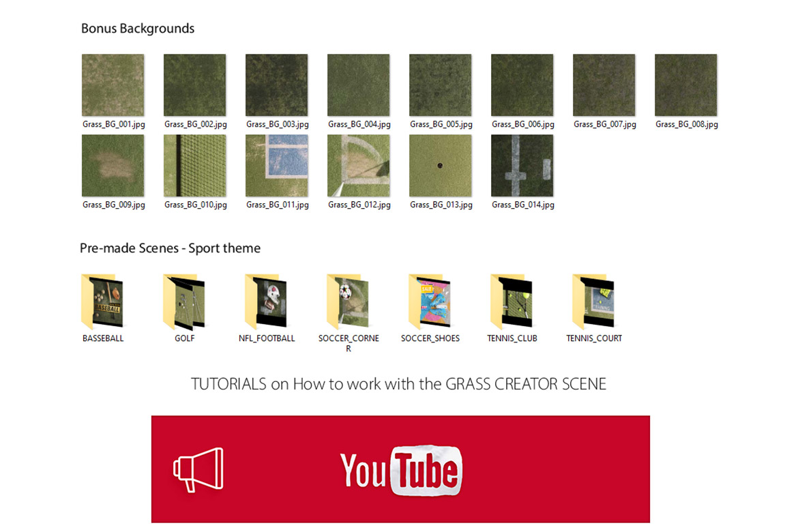Click the Grass_BG_012.jpg file name
This screenshot has height=532, width=798.
[x=359, y=205]
